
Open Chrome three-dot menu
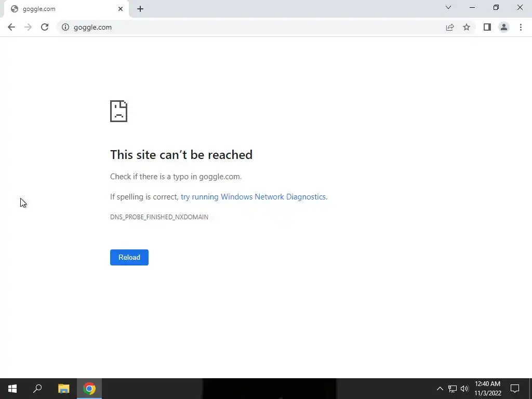click(521, 27)
